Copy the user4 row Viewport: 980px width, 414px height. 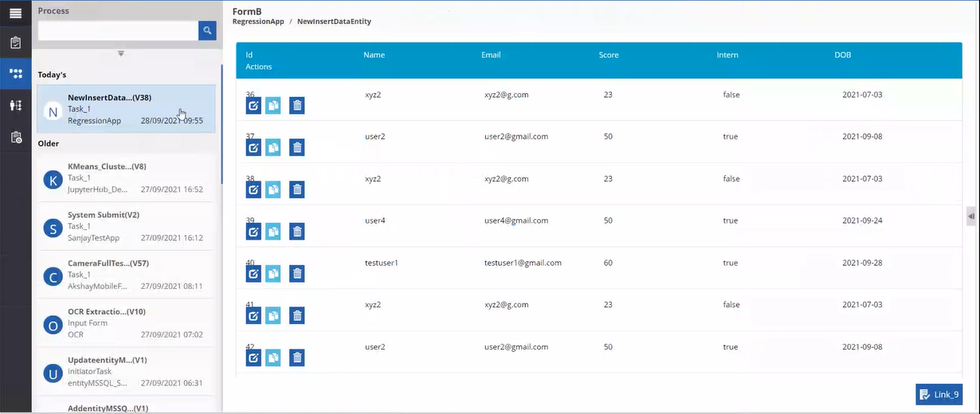(x=273, y=232)
